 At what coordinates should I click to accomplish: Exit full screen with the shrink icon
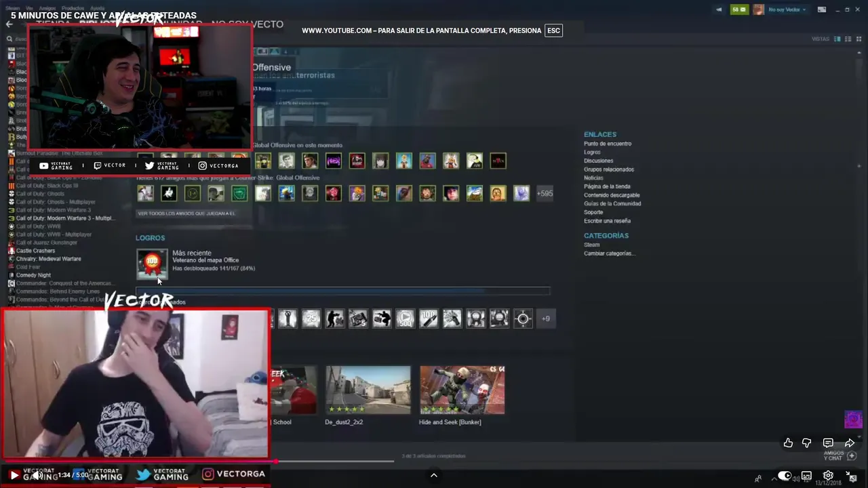click(850, 476)
